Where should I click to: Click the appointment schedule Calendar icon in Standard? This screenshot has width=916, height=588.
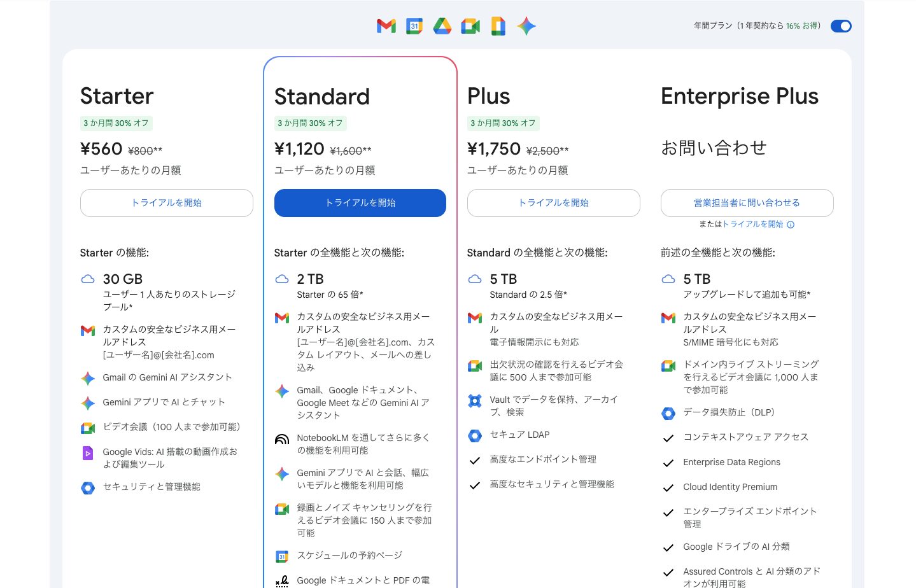(282, 556)
